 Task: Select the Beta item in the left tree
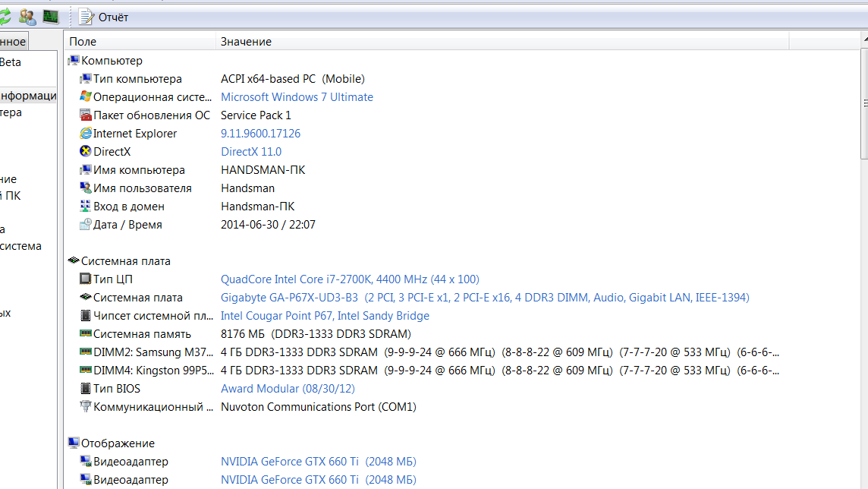tap(11, 62)
